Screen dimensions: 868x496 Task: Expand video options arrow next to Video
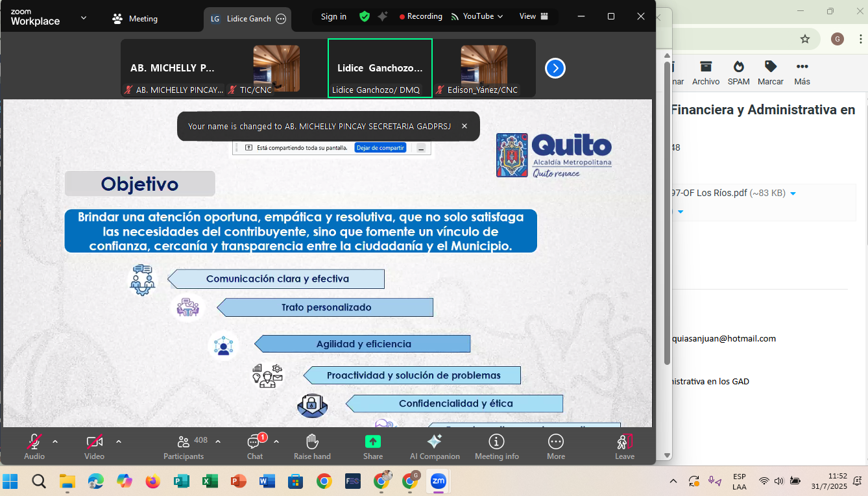tap(119, 441)
